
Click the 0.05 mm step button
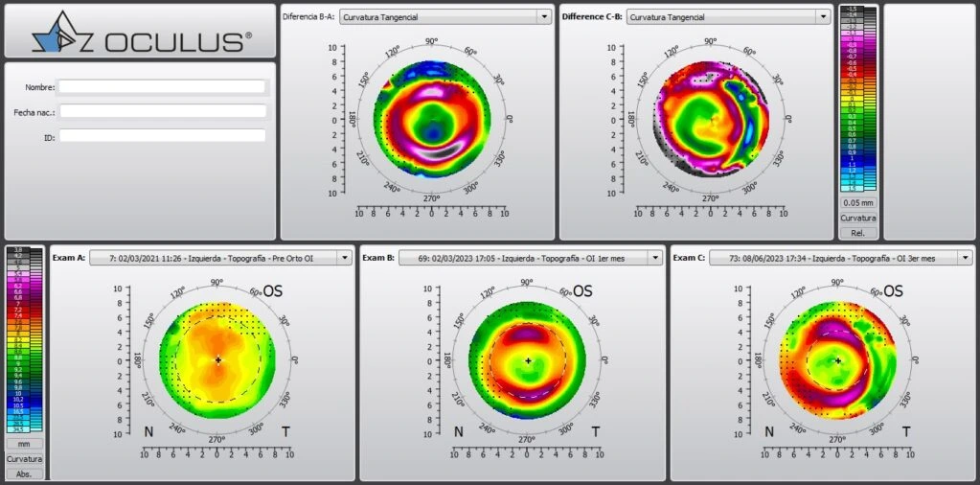857,203
